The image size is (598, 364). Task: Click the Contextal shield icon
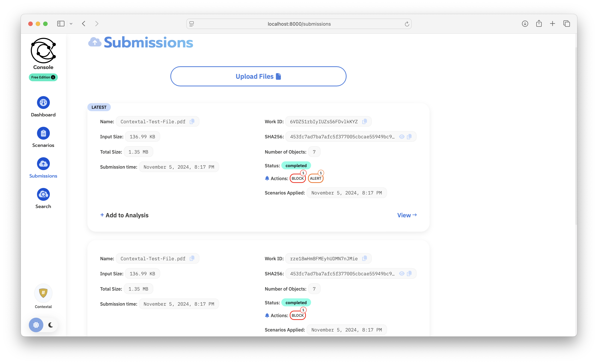tap(43, 293)
